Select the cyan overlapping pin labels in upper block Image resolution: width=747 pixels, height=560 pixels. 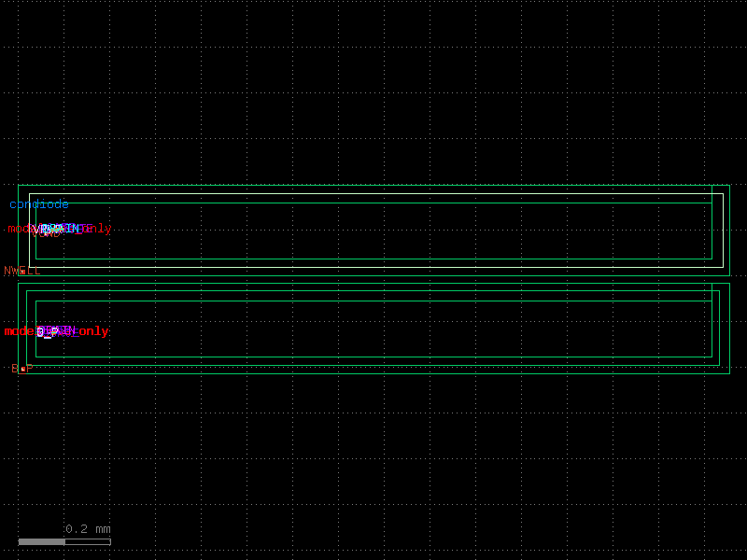pos(56,229)
